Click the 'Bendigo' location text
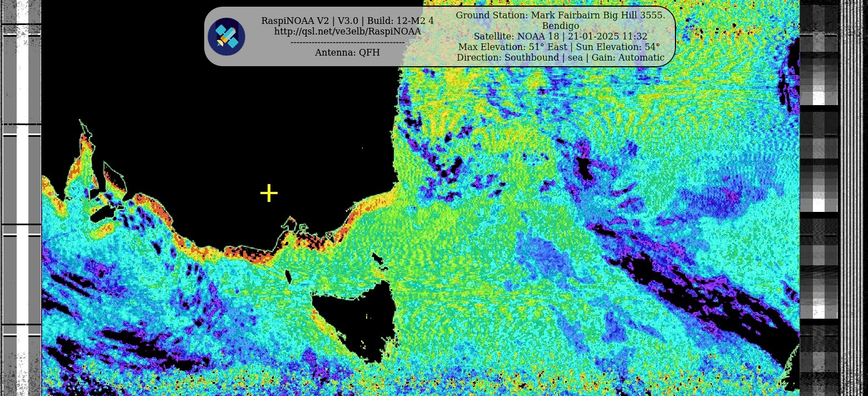 pos(560,26)
